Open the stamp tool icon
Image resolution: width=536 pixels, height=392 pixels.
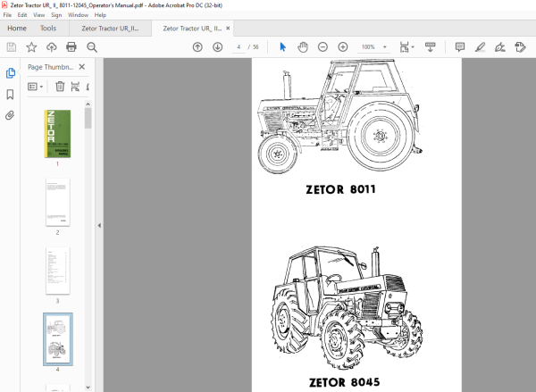520,46
